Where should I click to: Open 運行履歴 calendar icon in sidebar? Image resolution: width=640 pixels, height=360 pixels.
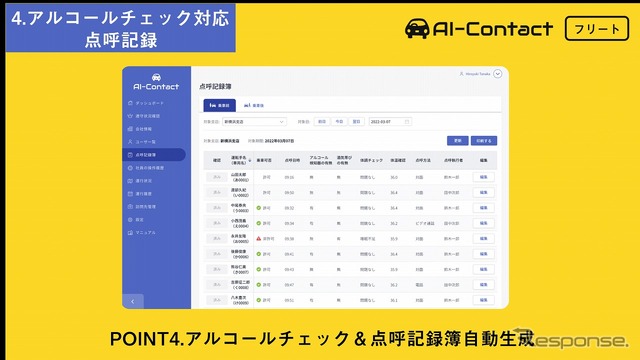click(130, 194)
